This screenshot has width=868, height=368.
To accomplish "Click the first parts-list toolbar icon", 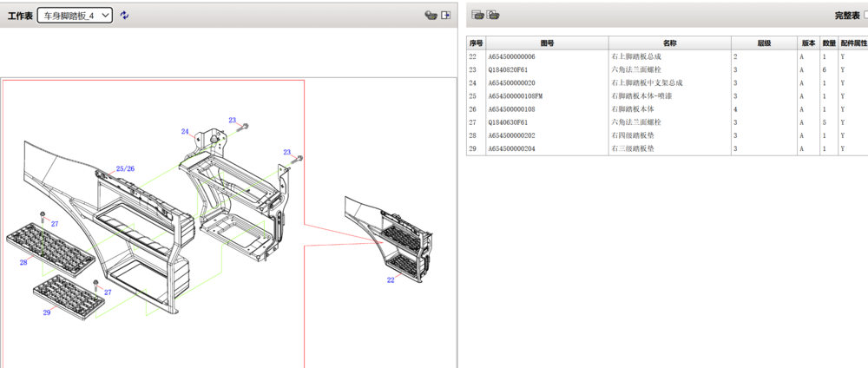I will pyautogui.click(x=477, y=16).
